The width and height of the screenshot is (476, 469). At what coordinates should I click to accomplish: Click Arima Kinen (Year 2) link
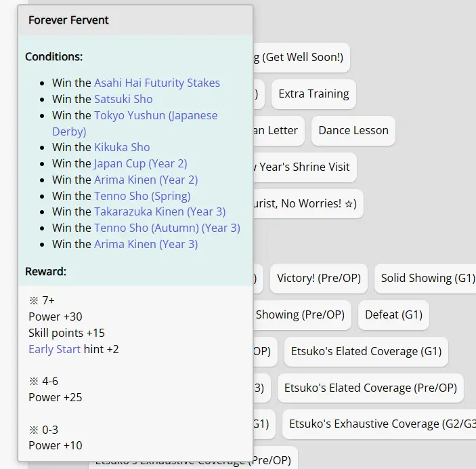pyautogui.click(x=146, y=180)
